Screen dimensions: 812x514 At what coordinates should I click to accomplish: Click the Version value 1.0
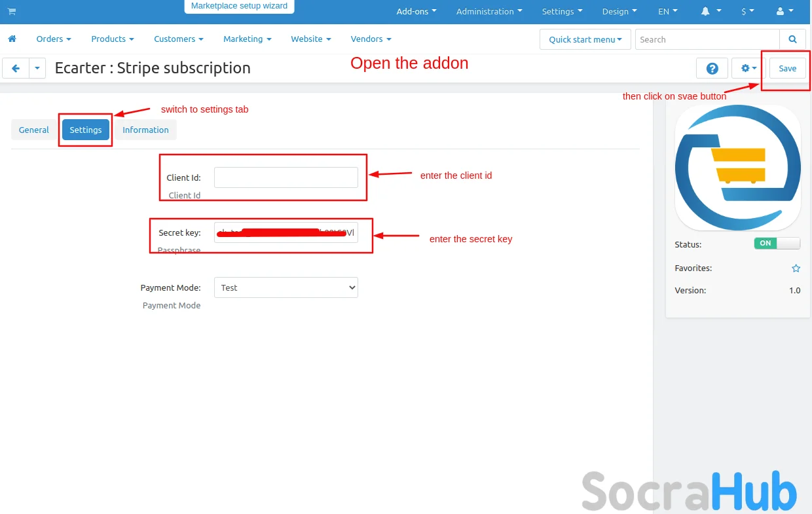coord(795,290)
